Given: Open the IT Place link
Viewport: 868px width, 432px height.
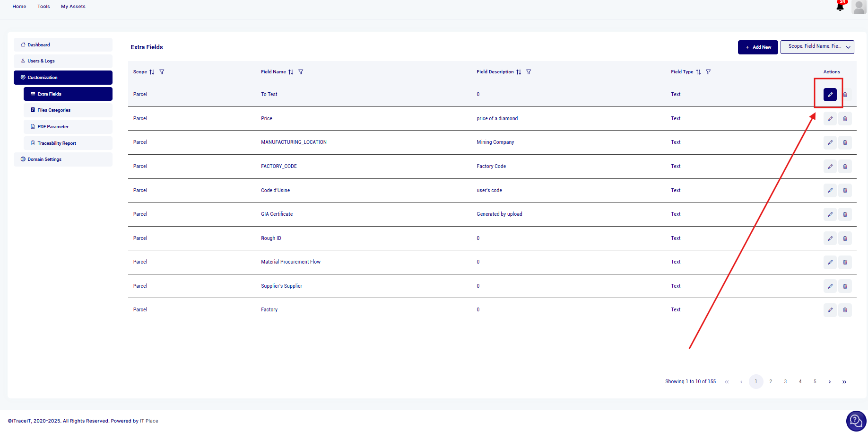Looking at the screenshot, I should tap(149, 421).
